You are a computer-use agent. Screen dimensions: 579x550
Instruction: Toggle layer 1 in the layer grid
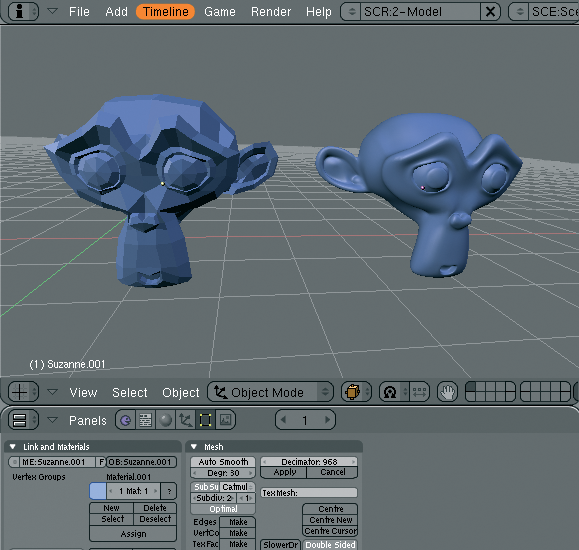pos(471,387)
